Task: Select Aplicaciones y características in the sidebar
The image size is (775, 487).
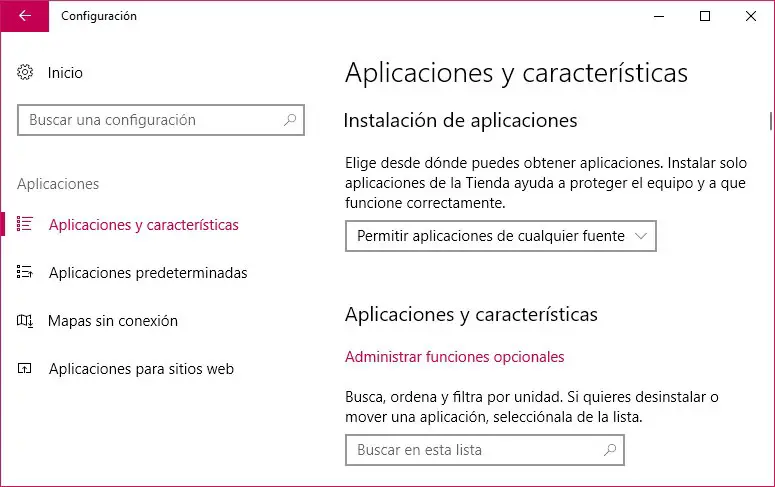Action: 143,225
